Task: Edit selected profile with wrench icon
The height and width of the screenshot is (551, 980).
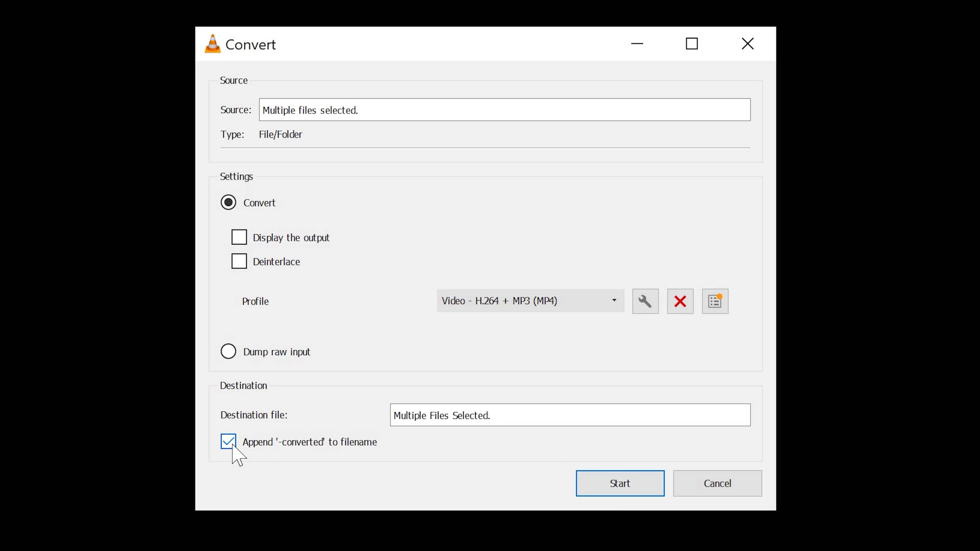Action: click(645, 301)
